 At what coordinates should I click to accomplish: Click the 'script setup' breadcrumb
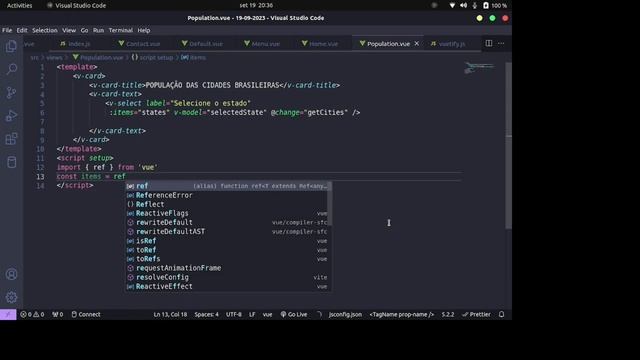(x=152, y=58)
